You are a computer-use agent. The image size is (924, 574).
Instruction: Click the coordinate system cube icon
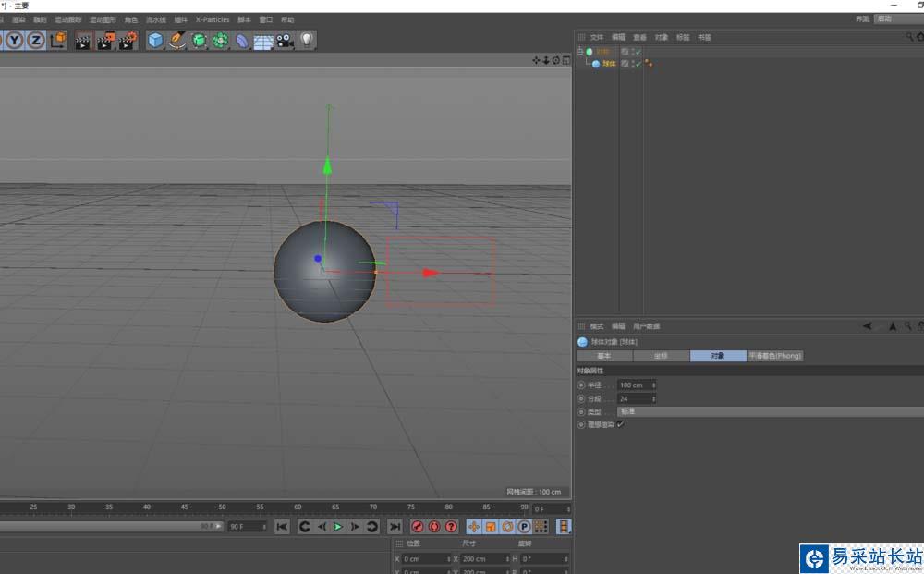[58, 40]
